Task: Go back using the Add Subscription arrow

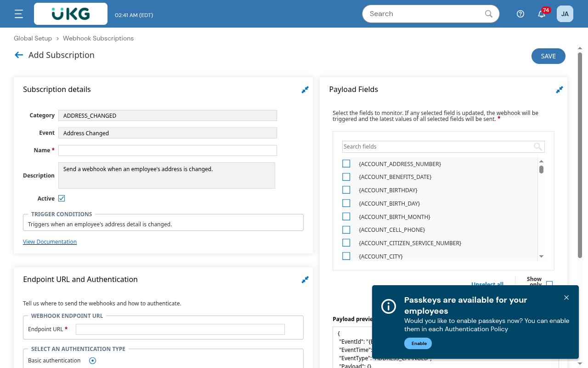Action: [x=19, y=55]
